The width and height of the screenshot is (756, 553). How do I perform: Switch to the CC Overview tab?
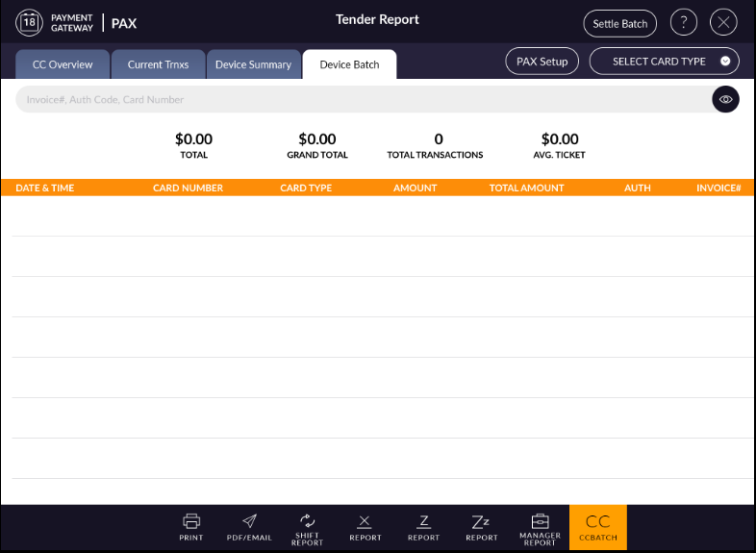coord(63,64)
